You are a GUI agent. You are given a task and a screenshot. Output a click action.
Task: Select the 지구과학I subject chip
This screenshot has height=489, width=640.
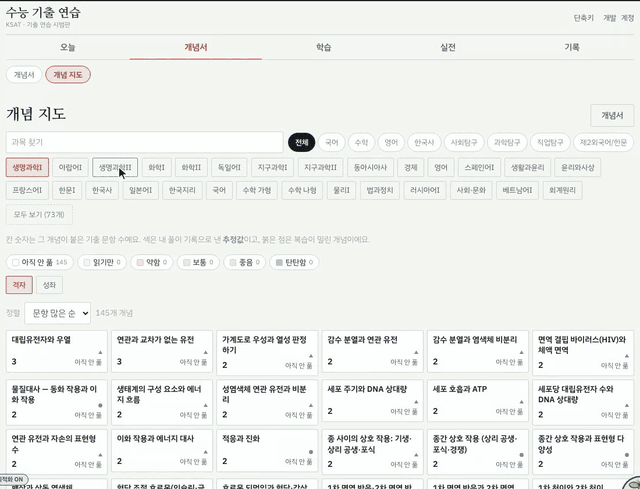tap(272, 167)
